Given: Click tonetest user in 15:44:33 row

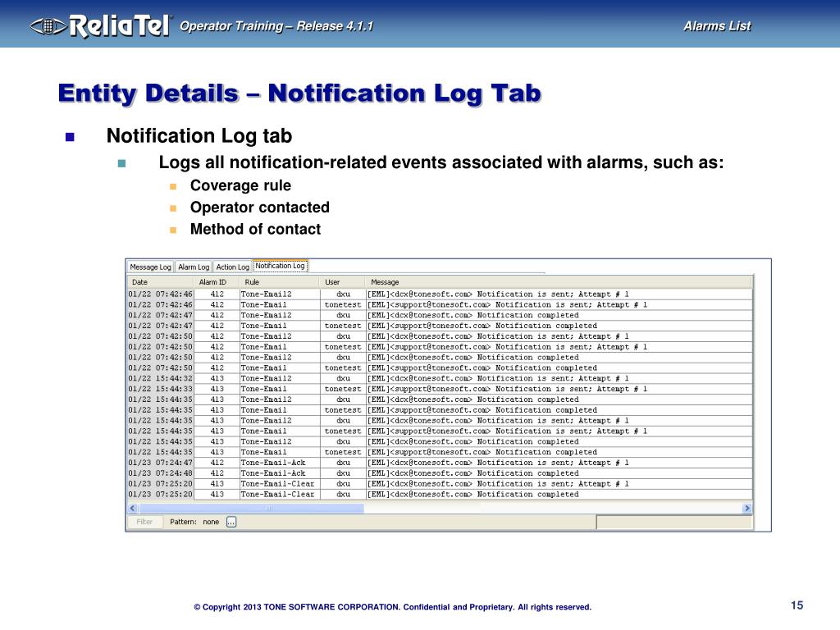Looking at the screenshot, I should (343, 389).
